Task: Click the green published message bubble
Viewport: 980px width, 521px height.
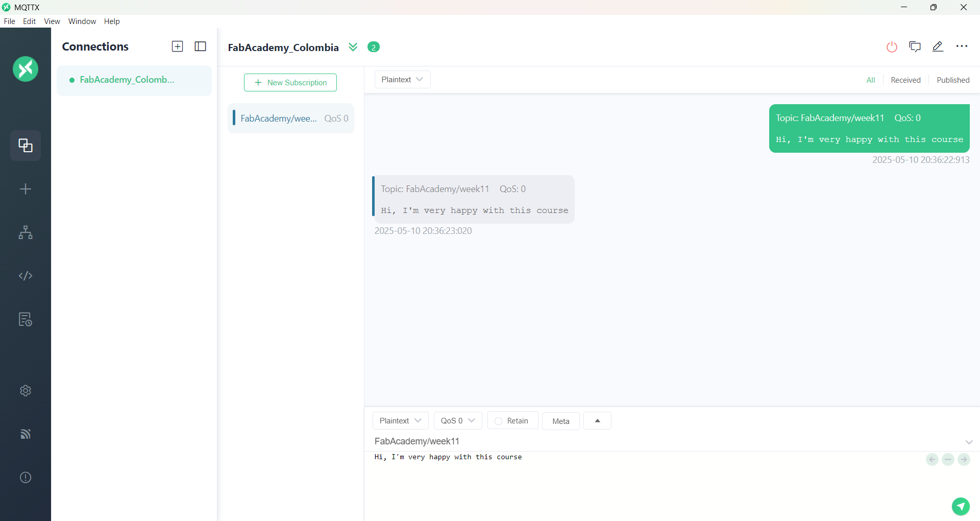Action: [869, 129]
